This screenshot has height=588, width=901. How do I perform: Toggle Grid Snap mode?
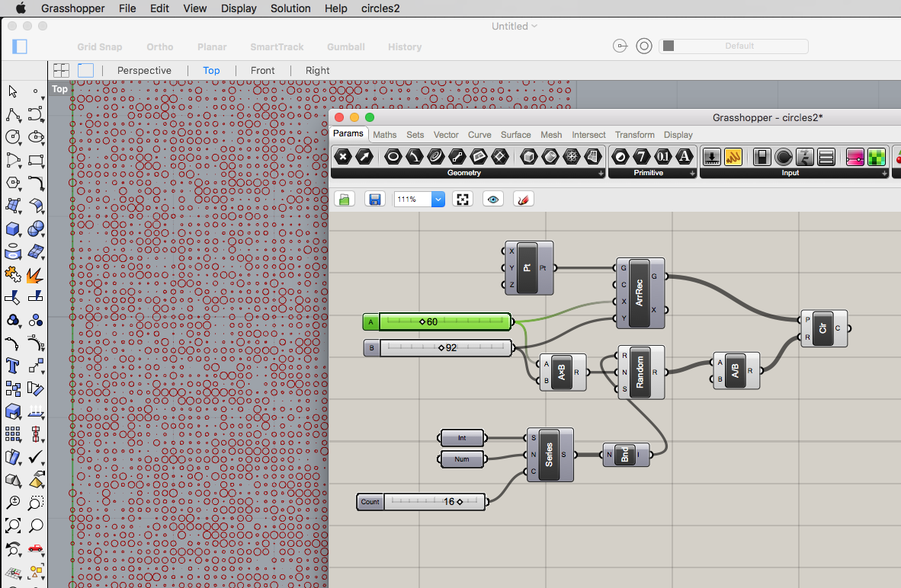[99, 46]
